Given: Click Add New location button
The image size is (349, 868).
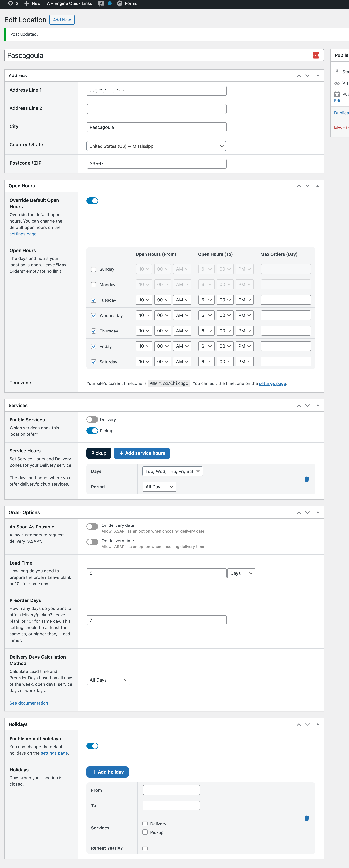Looking at the screenshot, I should (62, 20).
